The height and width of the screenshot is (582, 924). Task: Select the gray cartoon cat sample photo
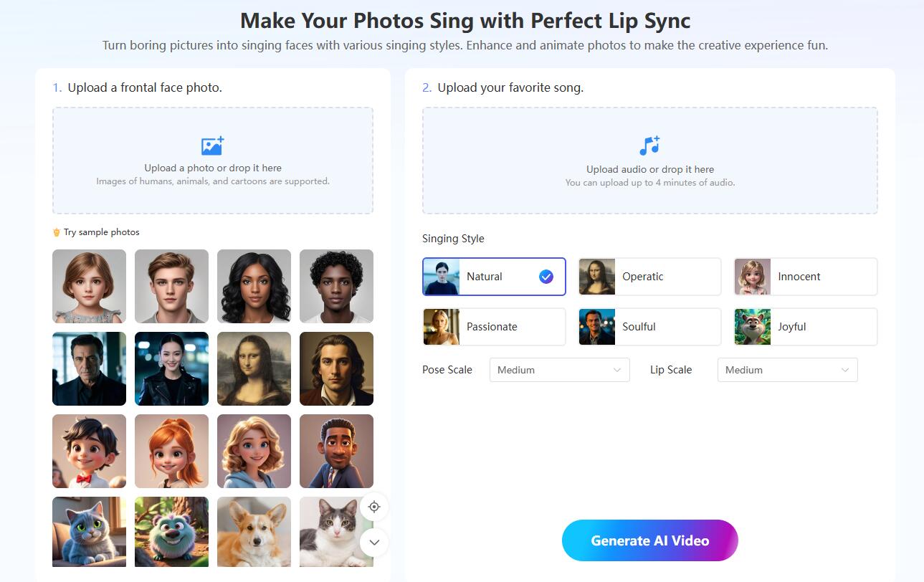click(x=89, y=532)
